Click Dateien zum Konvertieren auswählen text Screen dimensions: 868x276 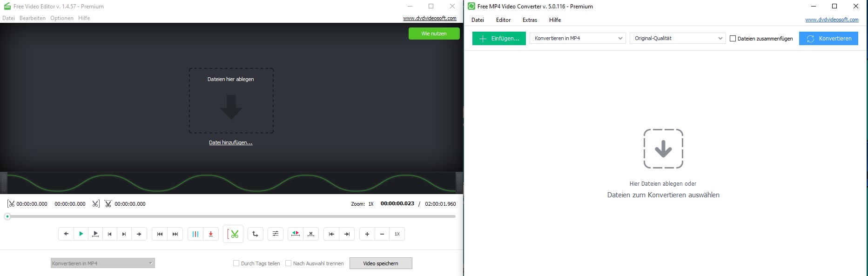point(663,195)
